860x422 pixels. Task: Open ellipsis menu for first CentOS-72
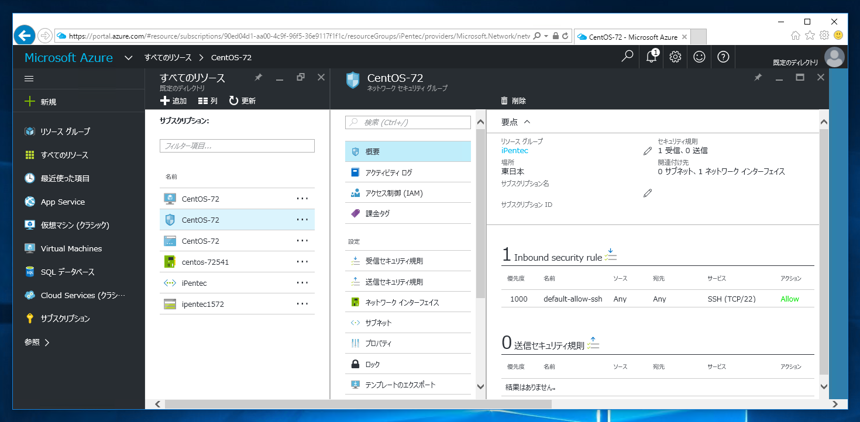point(302,199)
